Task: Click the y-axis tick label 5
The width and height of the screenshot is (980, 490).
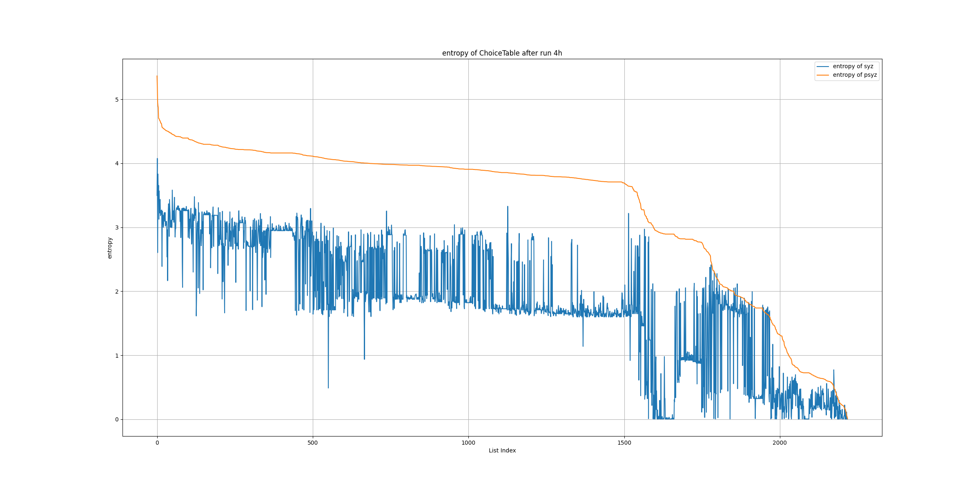Action: (117, 100)
